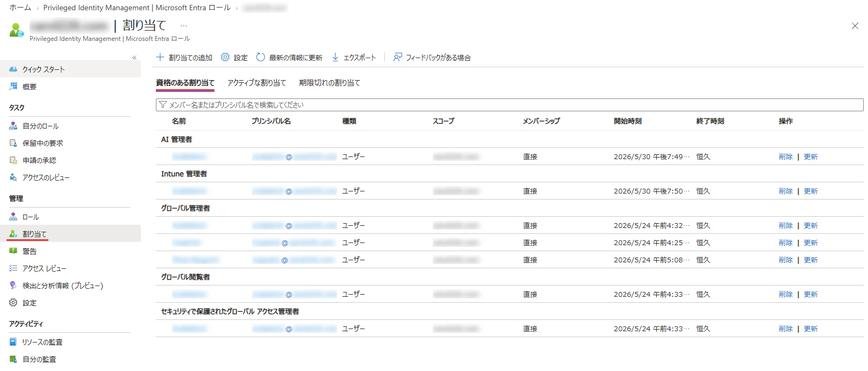Close the 割り当て blade
This screenshot has width=868, height=371.
(855, 26)
